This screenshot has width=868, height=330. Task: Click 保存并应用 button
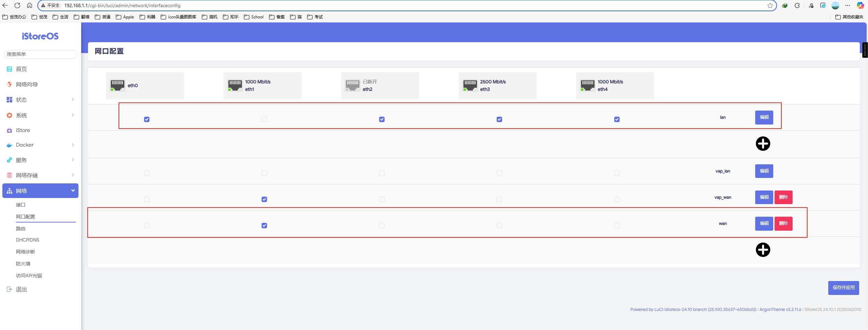843,288
